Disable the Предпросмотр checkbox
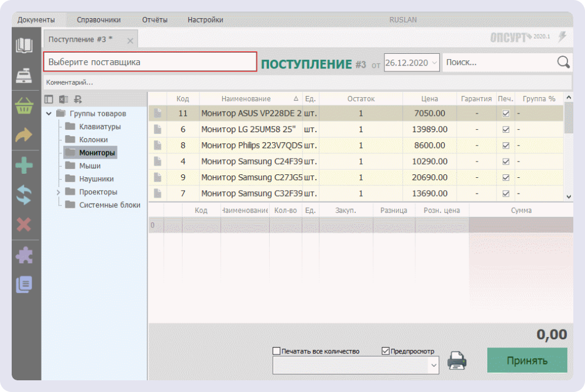Screen dimensions: 585x392 [384, 350]
